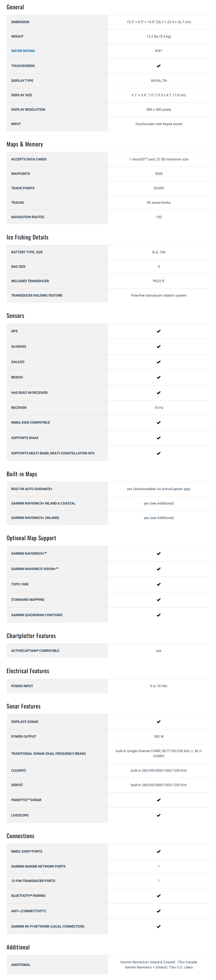The image size is (216, 980).
Task: Click the Ice Fishing Details heading
Action: pyautogui.click(x=27, y=237)
